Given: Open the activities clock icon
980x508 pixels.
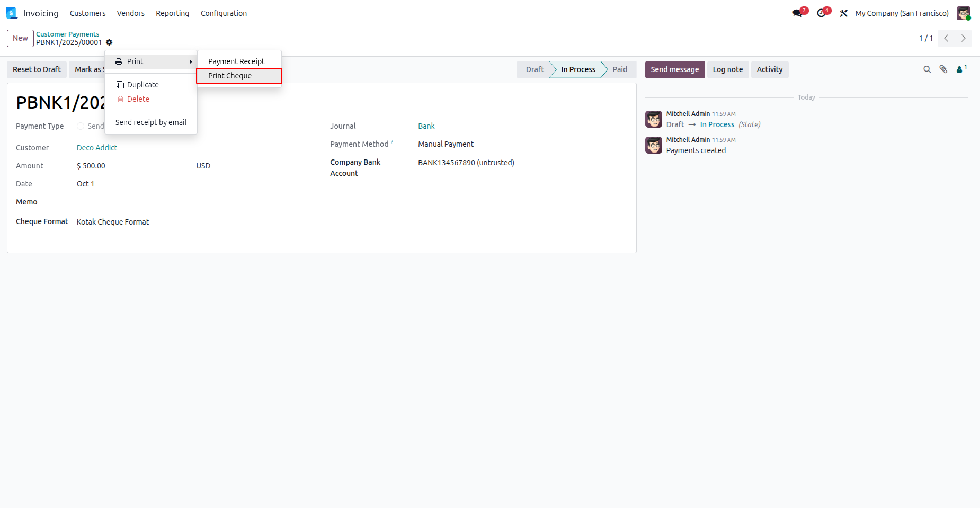Looking at the screenshot, I should pos(822,13).
